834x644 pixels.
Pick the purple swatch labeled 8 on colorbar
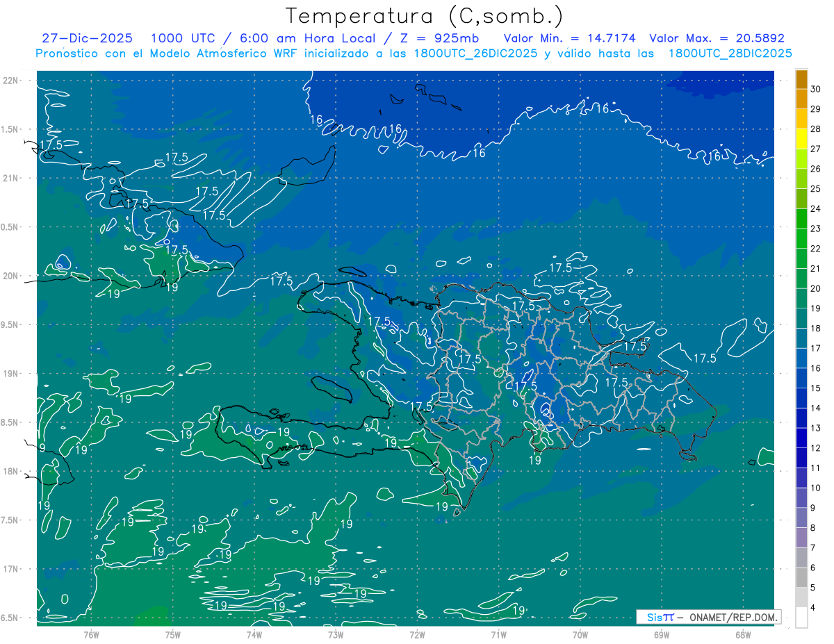point(802,518)
